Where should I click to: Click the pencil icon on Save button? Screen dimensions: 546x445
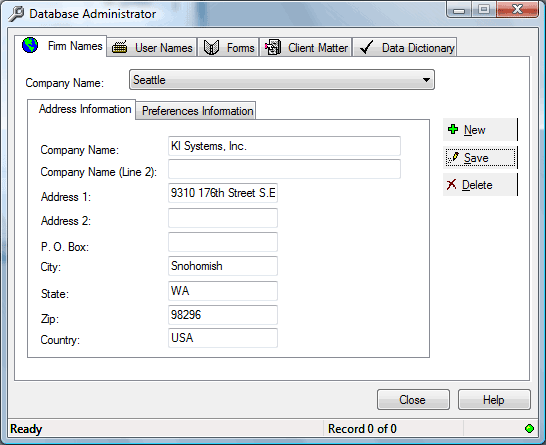(x=453, y=157)
